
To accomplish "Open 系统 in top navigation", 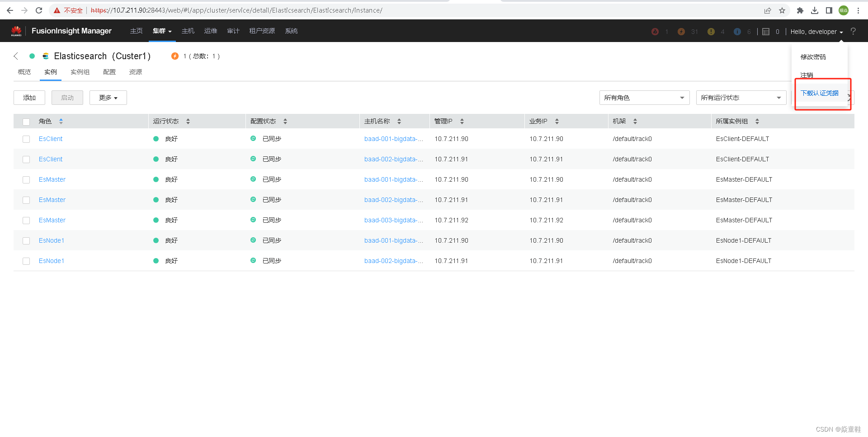I will (292, 31).
